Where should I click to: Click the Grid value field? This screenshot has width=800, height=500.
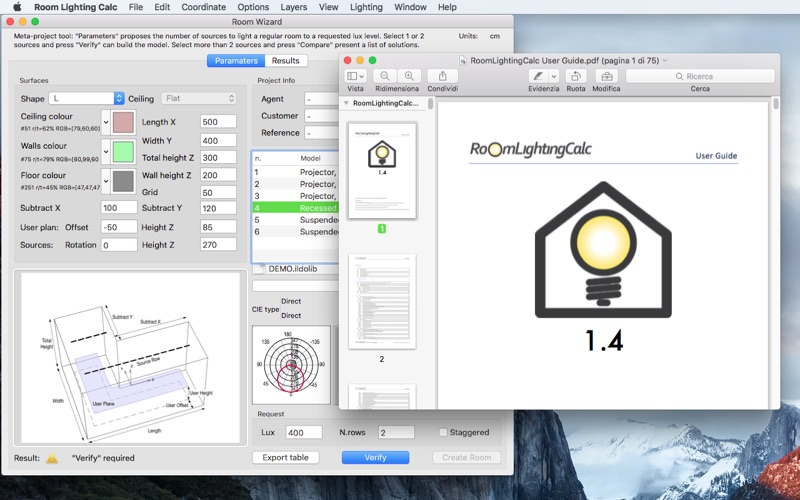(x=218, y=192)
